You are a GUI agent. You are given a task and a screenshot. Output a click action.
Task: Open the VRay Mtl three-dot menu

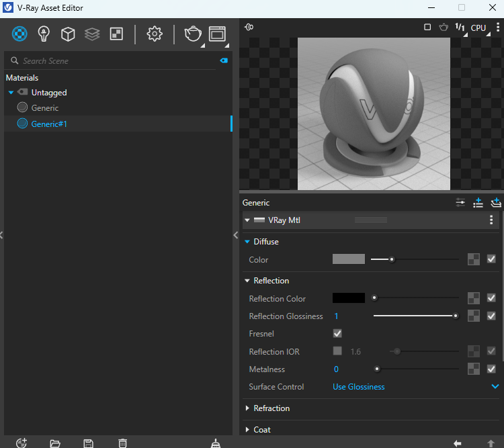click(x=491, y=220)
